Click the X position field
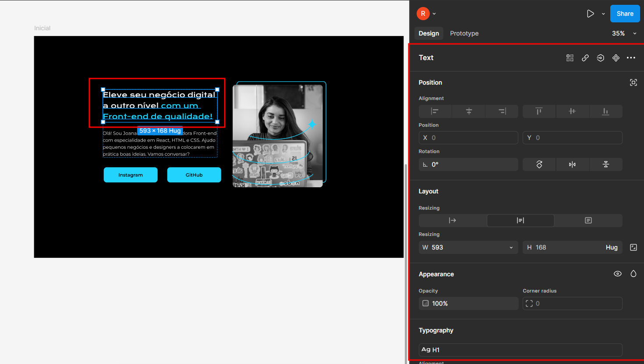This screenshot has height=364, width=644. (x=468, y=138)
